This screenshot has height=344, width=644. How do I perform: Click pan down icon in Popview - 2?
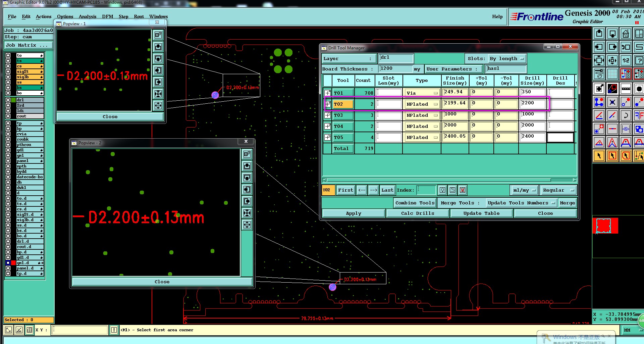pyautogui.click(x=247, y=178)
